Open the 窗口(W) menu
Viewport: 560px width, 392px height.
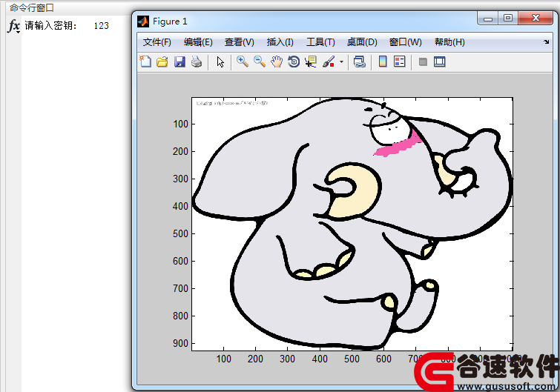(406, 42)
